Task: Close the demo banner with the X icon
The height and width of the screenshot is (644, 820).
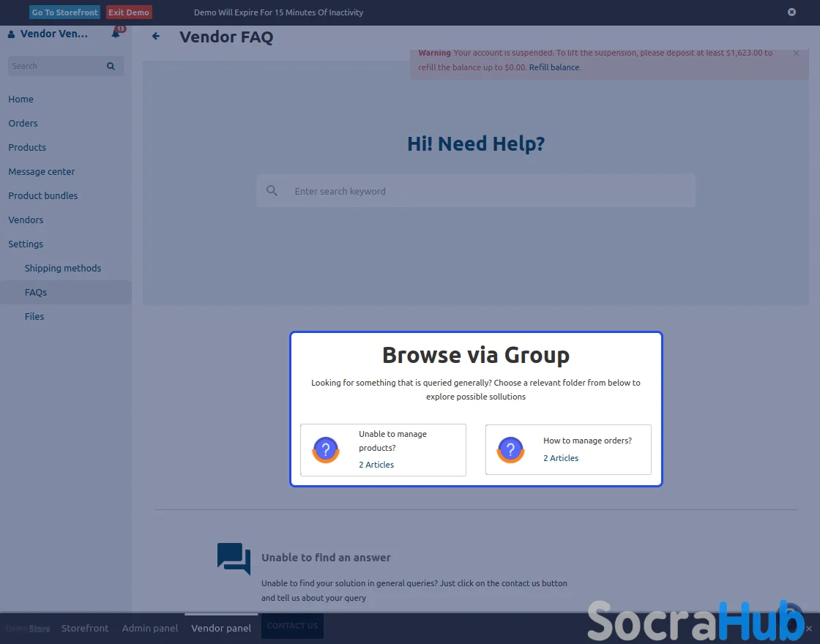Action: (791, 12)
